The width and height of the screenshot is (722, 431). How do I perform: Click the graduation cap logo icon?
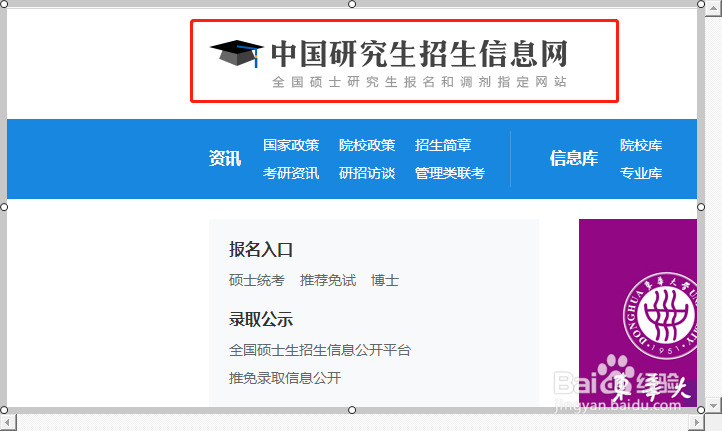pos(237,54)
